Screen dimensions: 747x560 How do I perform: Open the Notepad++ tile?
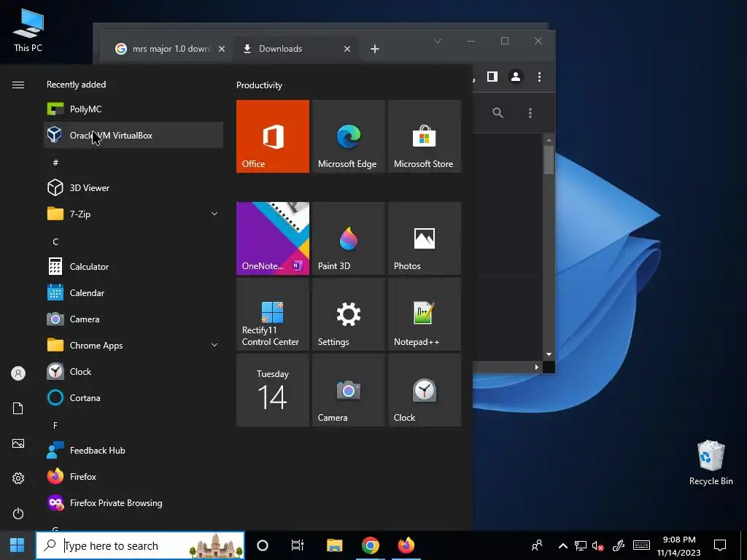coord(425,314)
